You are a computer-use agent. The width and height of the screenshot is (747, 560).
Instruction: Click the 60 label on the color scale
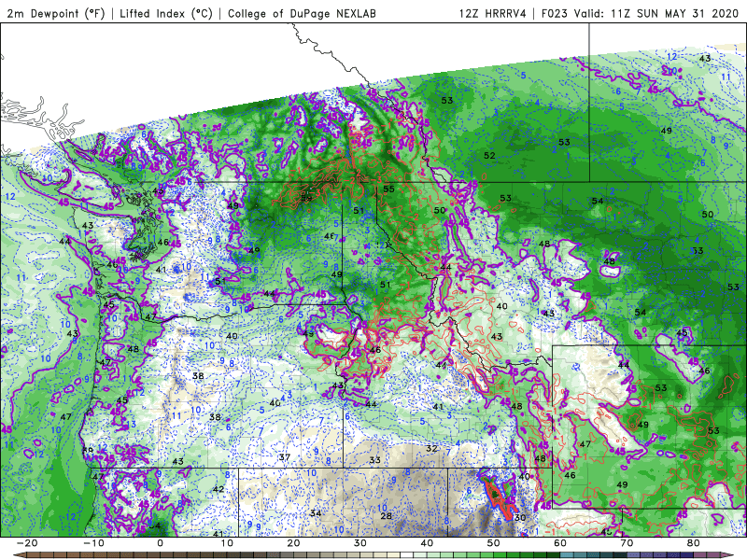(560, 543)
